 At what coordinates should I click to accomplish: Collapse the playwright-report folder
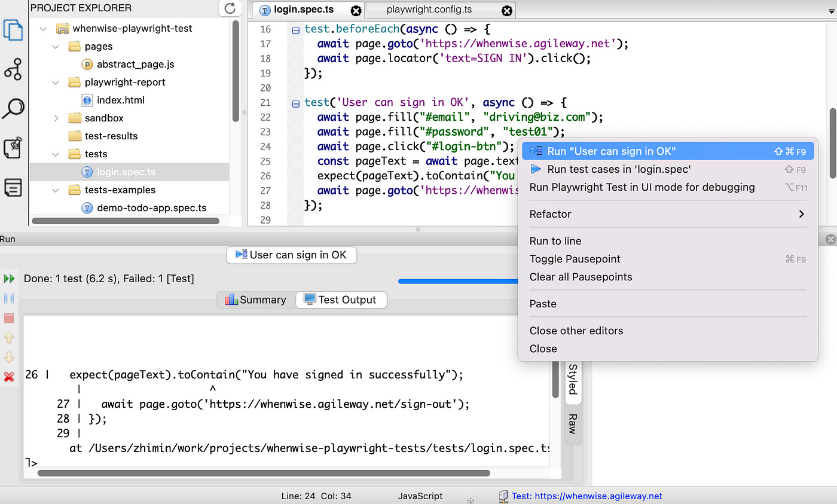[x=56, y=83]
